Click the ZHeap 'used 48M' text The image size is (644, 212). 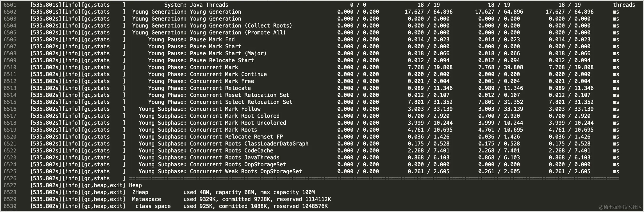(x=196, y=192)
